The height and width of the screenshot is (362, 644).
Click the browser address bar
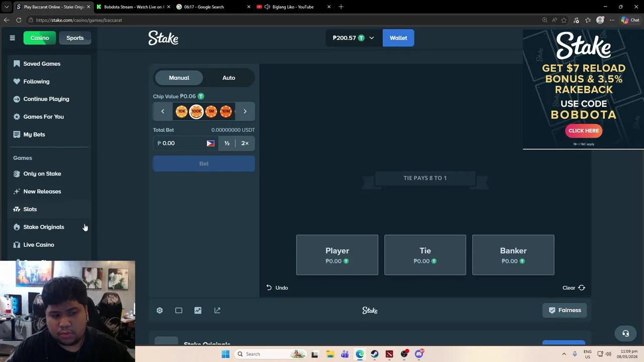[282, 20]
